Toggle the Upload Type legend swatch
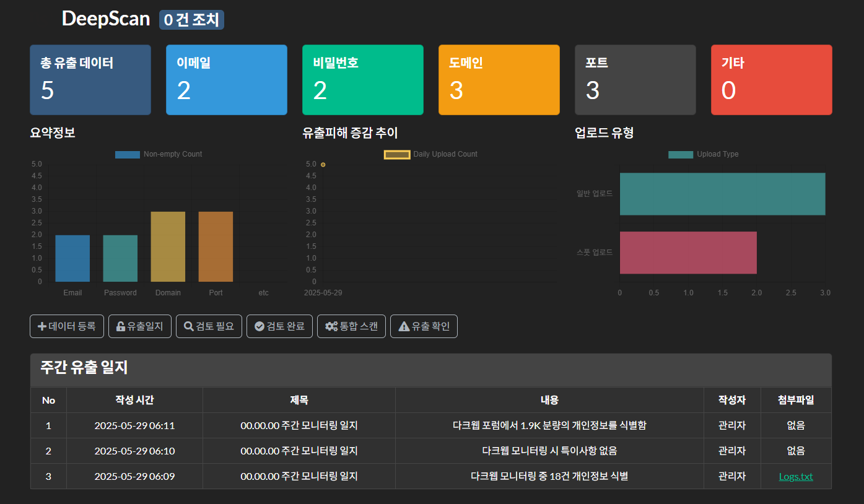This screenshot has width=864, height=504. (680, 154)
